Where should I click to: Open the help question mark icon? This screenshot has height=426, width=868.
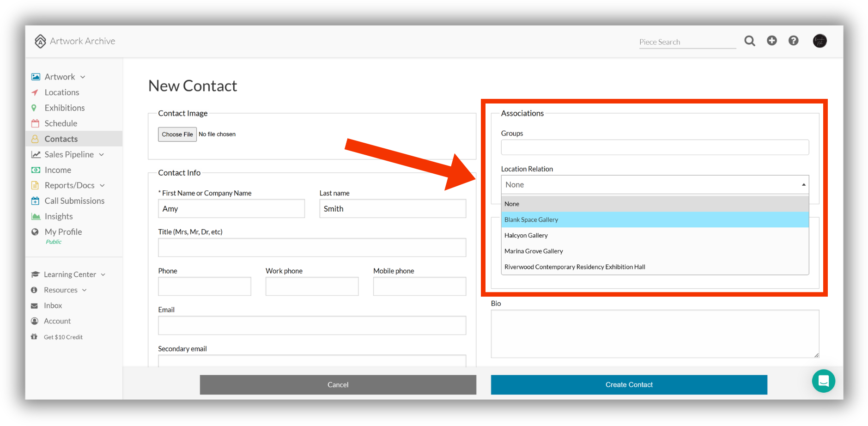(793, 41)
